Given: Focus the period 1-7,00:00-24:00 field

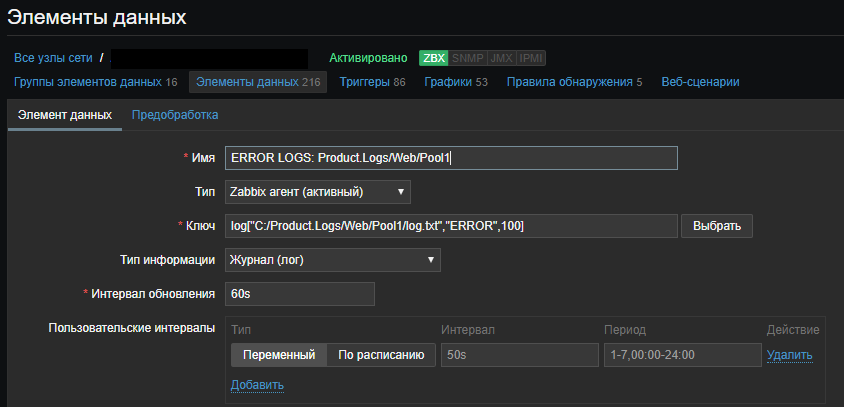Looking at the screenshot, I should coord(683,355).
